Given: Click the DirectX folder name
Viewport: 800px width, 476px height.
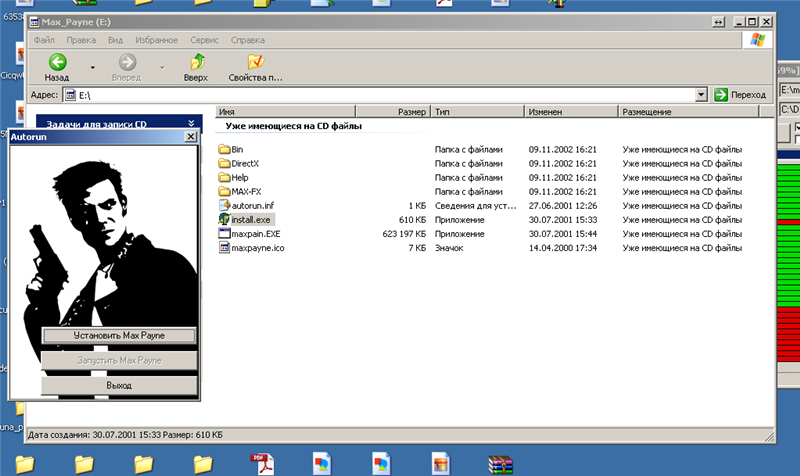Looking at the screenshot, I should click(x=245, y=164).
